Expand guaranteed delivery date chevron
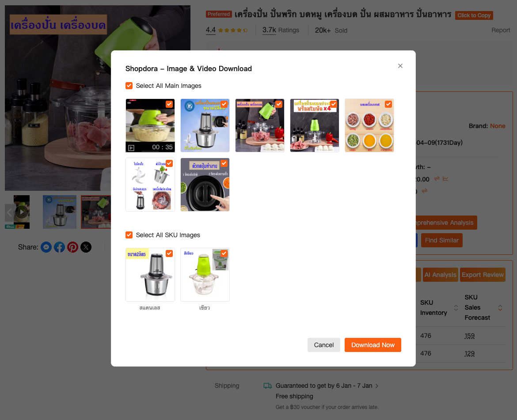 pos(377,386)
